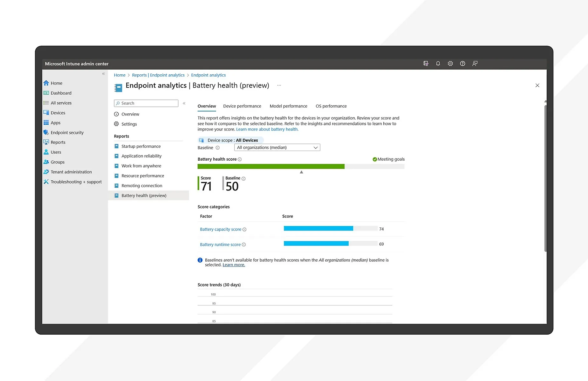Open the help question mark icon

(462, 63)
